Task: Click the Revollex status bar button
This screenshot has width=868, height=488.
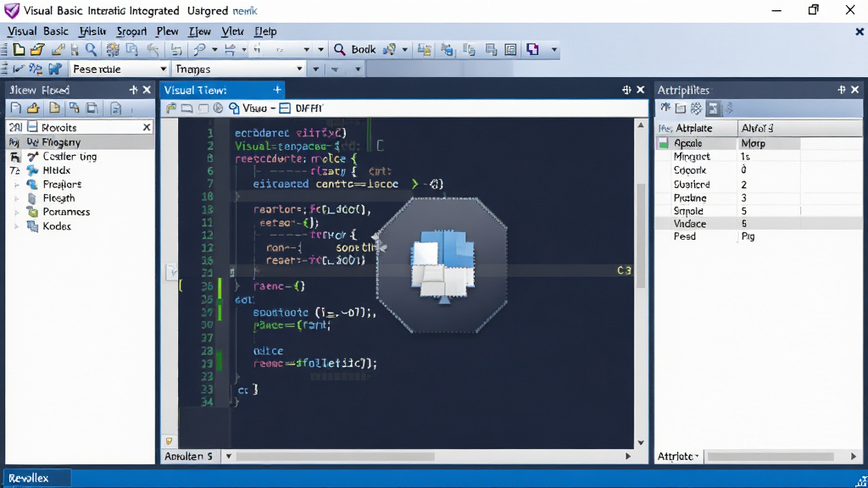Action: (37, 478)
